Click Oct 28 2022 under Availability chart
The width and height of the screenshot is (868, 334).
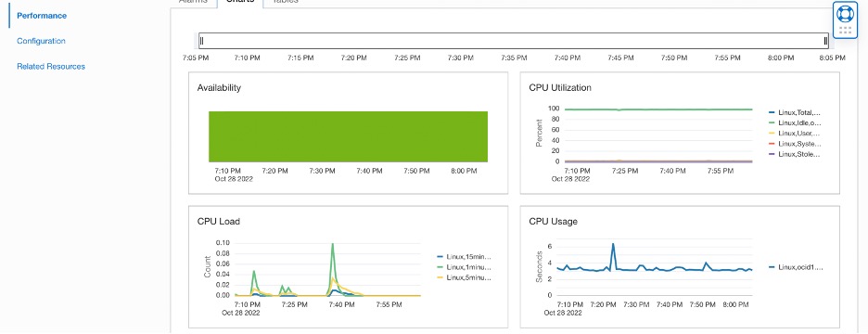[x=234, y=179]
